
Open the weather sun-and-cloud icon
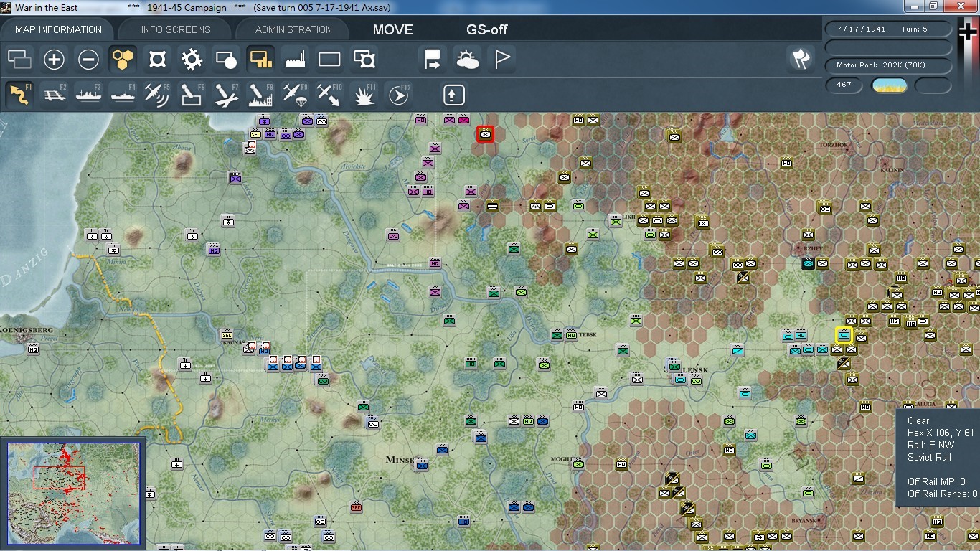pyautogui.click(x=467, y=60)
